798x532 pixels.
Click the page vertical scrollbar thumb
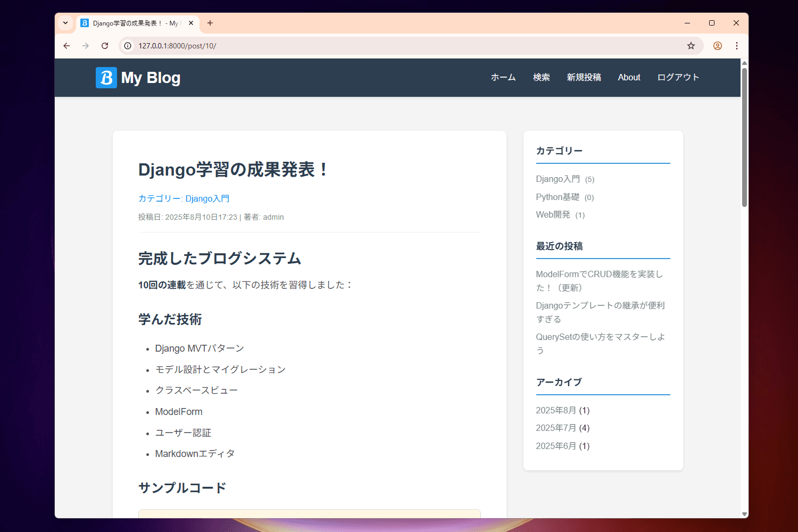pos(744,137)
